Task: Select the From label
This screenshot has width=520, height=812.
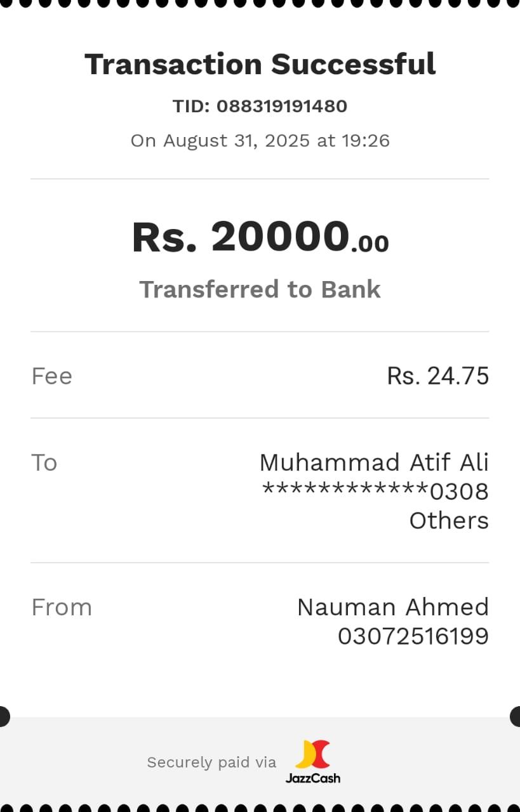Action: coord(62,607)
